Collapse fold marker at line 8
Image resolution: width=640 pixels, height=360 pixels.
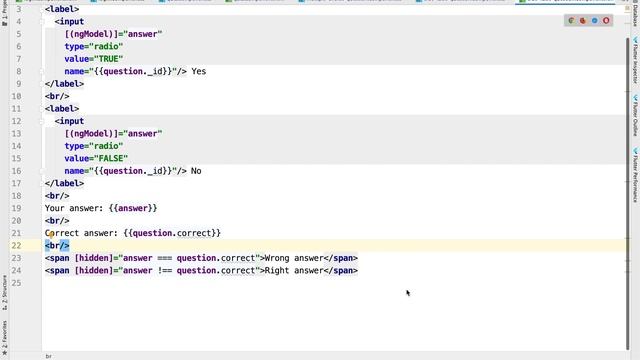point(42,71)
